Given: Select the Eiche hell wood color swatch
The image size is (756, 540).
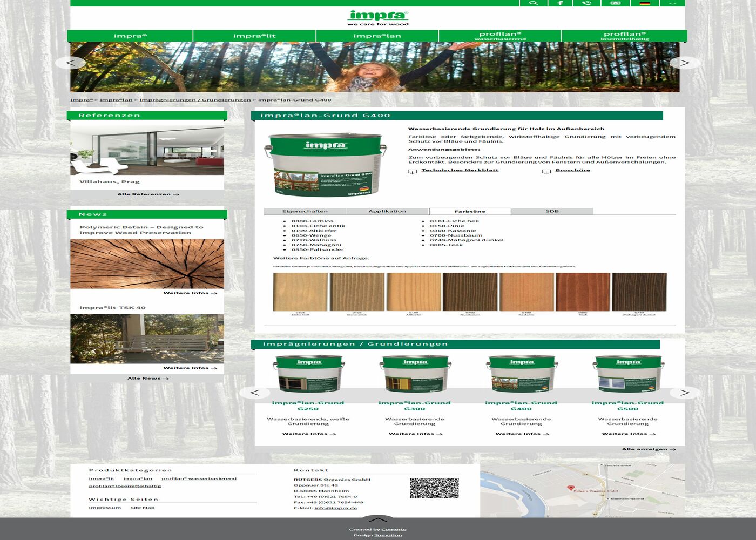Looking at the screenshot, I should click(x=300, y=292).
